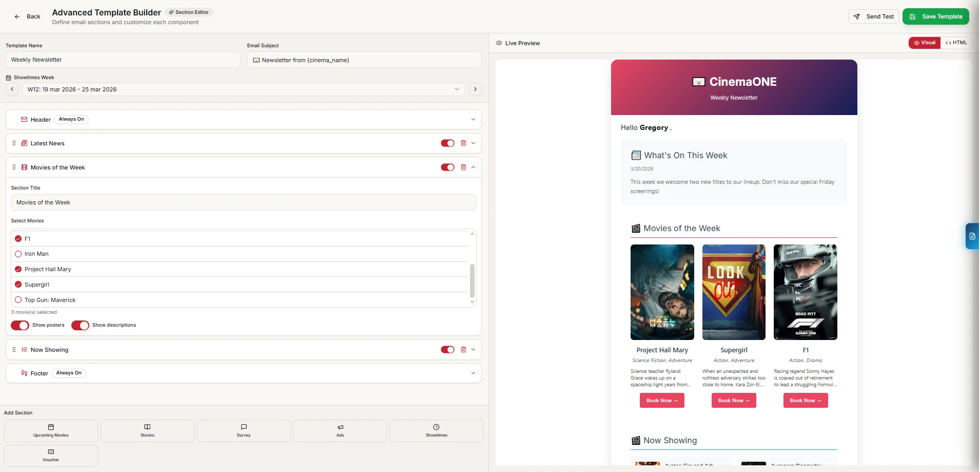980x472 pixels.
Task: Click the clapperboard icon beside Movies of the Week
Action: point(636,229)
